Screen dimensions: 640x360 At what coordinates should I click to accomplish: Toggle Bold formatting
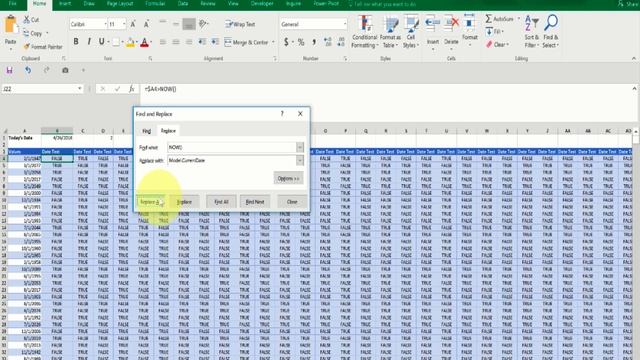pos(76,42)
